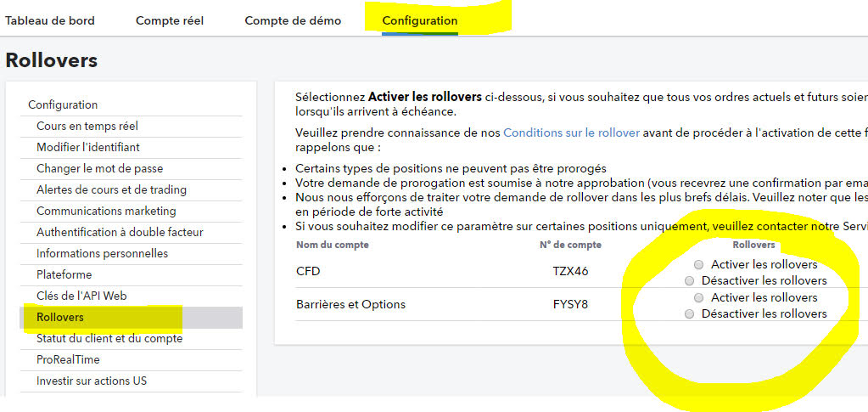Select Désactiver les rollovers for CFD account
Viewport: 868px width, 412px height.
(x=689, y=280)
